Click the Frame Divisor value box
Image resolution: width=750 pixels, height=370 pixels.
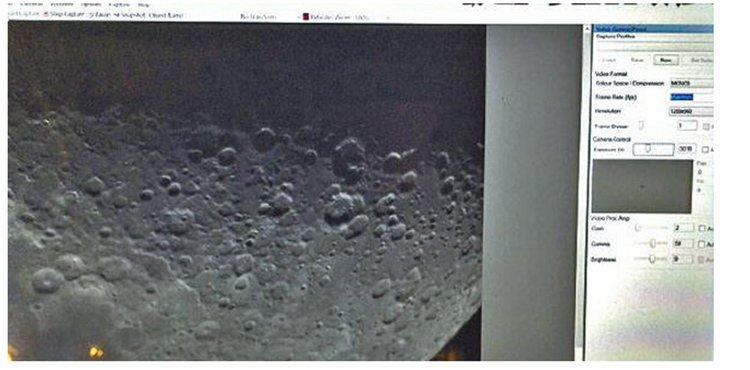(x=687, y=126)
